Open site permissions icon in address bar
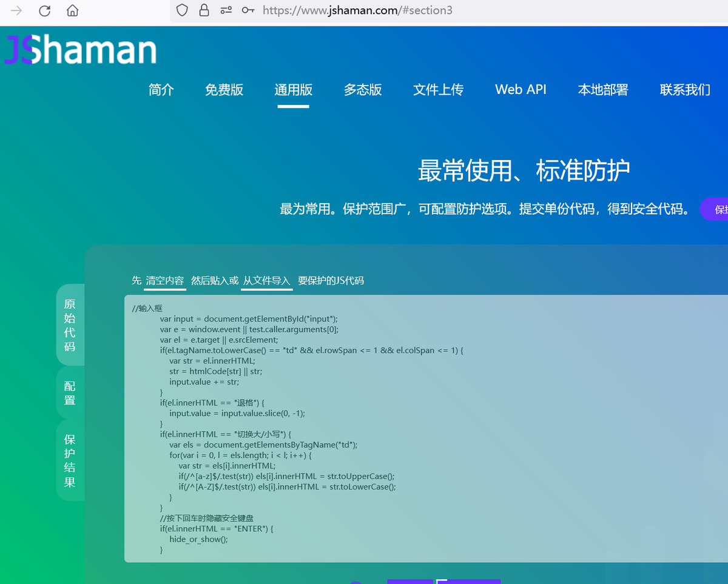 coord(226,10)
